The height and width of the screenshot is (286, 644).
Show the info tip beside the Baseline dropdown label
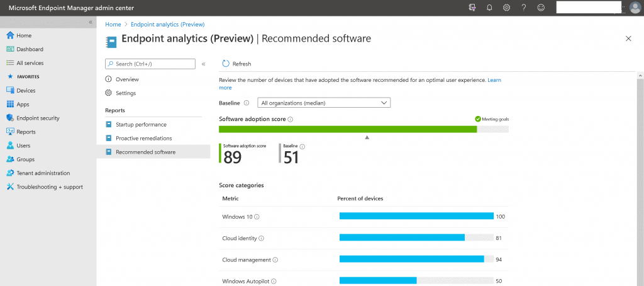click(247, 103)
